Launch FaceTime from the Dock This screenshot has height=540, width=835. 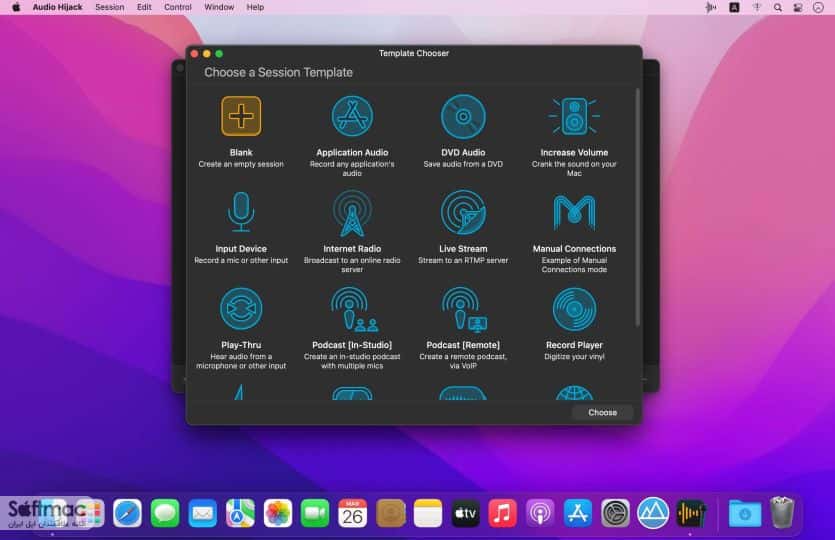(315, 513)
